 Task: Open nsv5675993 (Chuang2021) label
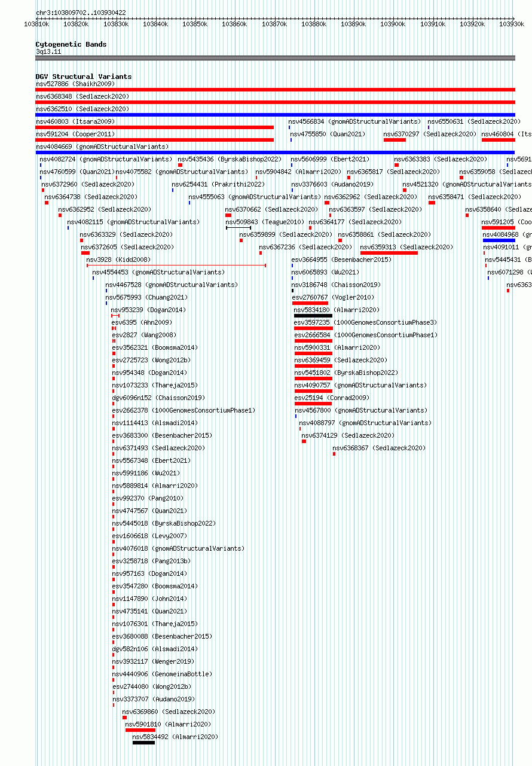[146, 297]
